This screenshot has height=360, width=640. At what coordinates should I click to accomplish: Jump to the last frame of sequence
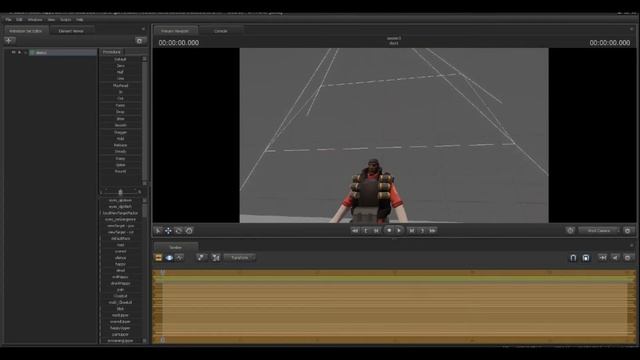[433, 231]
